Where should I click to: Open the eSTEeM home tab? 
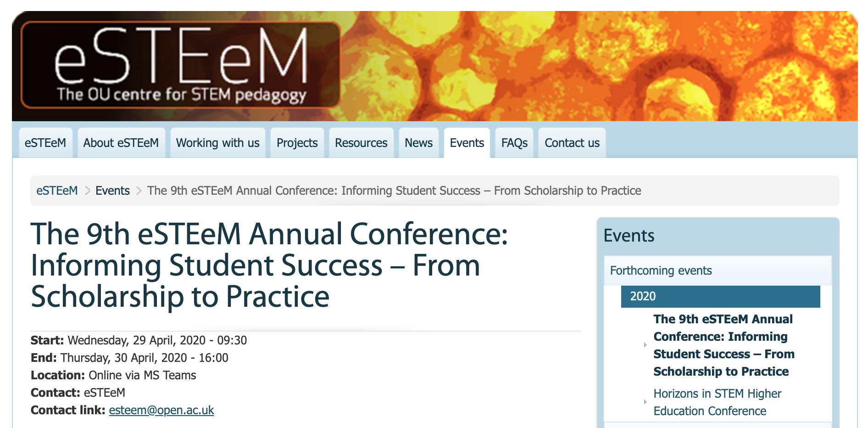45,143
